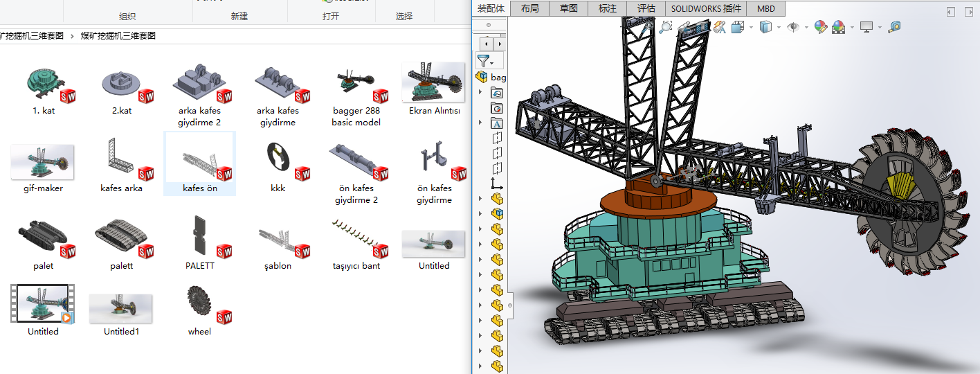Open the Hide/Show Items dropdown arrow
Viewport: 980px width, 374px height.
coord(806,28)
